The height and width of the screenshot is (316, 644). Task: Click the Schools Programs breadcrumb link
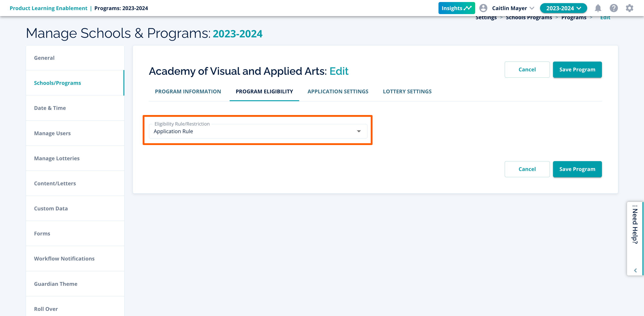(529, 17)
